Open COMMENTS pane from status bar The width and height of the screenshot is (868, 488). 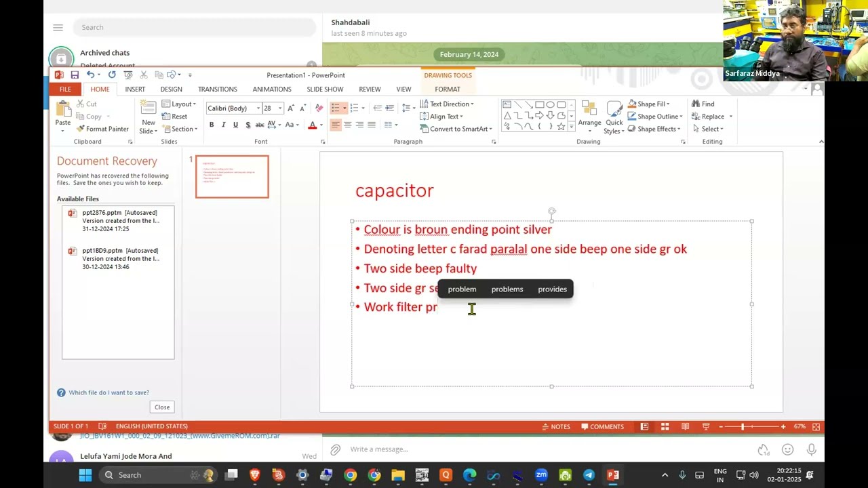602,426
